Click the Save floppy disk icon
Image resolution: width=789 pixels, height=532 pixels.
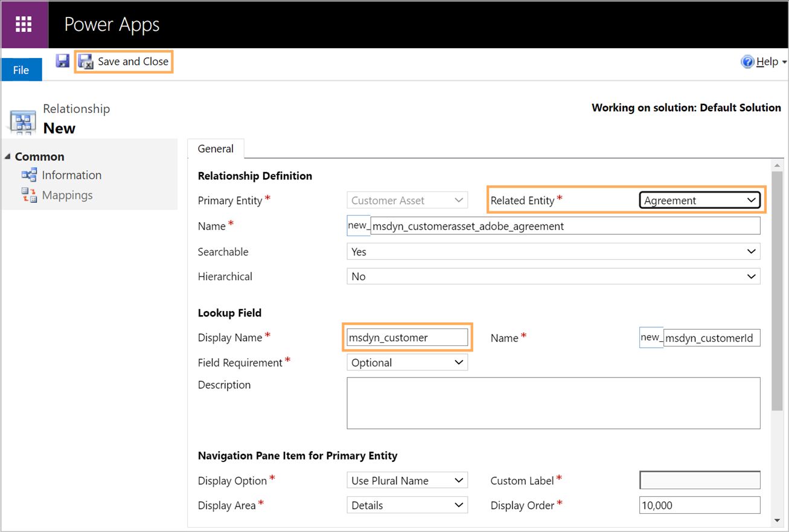pos(63,61)
